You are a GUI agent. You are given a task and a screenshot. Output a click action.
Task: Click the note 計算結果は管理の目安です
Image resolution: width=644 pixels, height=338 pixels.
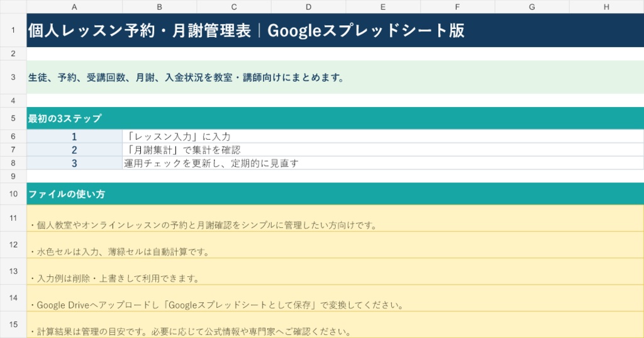335,324
